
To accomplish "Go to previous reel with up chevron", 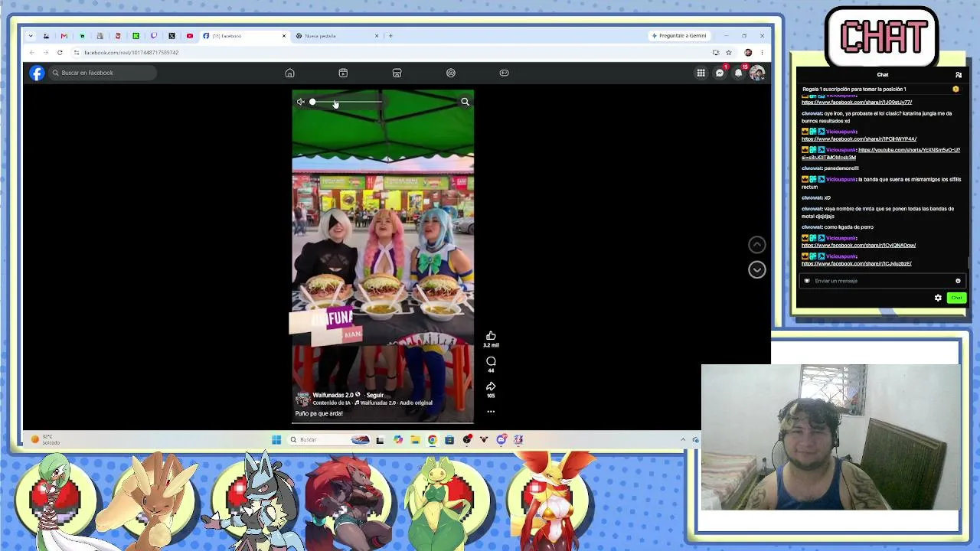I will (756, 244).
